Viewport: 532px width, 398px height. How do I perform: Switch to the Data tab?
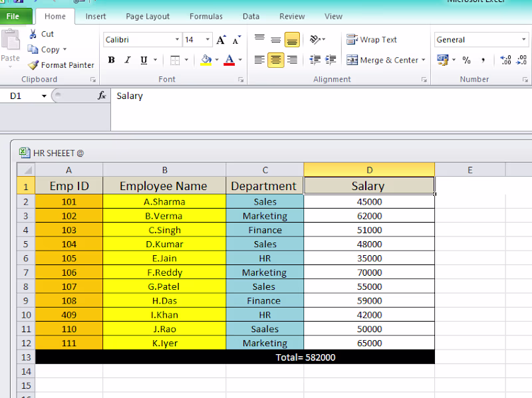pyautogui.click(x=251, y=16)
